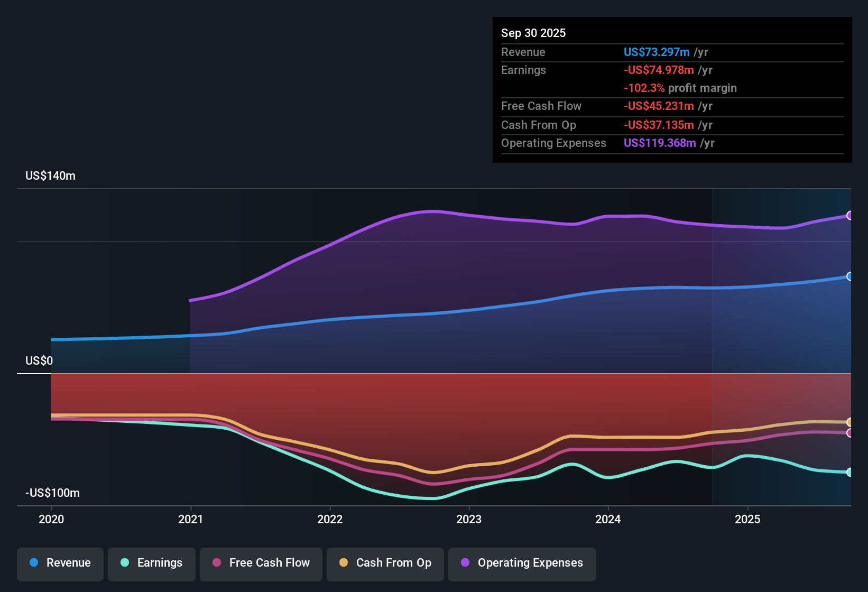Image resolution: width=868 pixels, height=592 pixels.
Task: Select the teal Earnings legend dot
Action: click(x=125, y=563)
